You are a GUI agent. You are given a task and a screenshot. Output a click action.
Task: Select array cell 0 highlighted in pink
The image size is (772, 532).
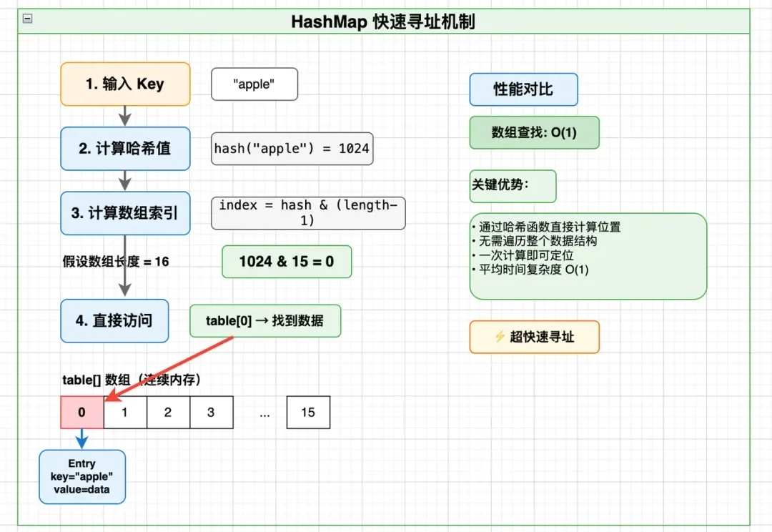81,412
